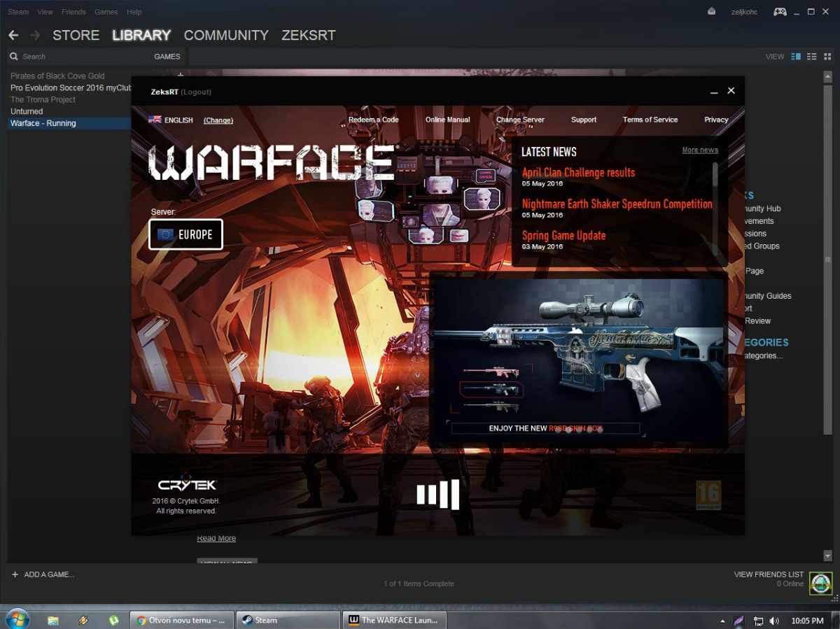This screenshot has height=629, width=840.
Task: Close the Warface launcher window
Action: 731,91
